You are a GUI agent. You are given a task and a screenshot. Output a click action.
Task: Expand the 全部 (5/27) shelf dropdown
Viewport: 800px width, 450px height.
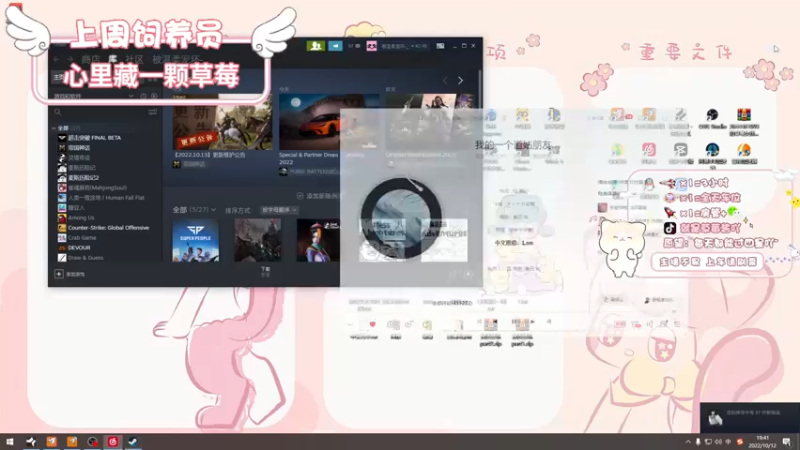[x=194, y=210]
